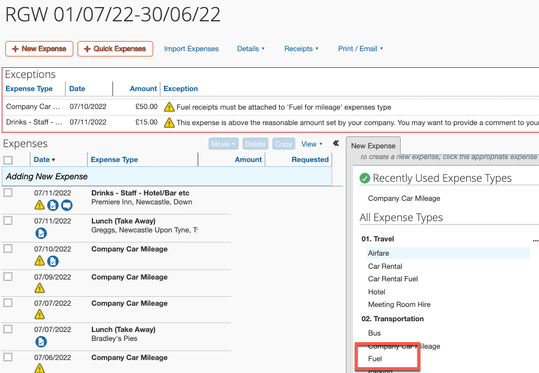The height and width of the screenshot is (373, 539).
Task: Tick checkbox for Bradley's Pies Lunch expense
Action: 8,329
